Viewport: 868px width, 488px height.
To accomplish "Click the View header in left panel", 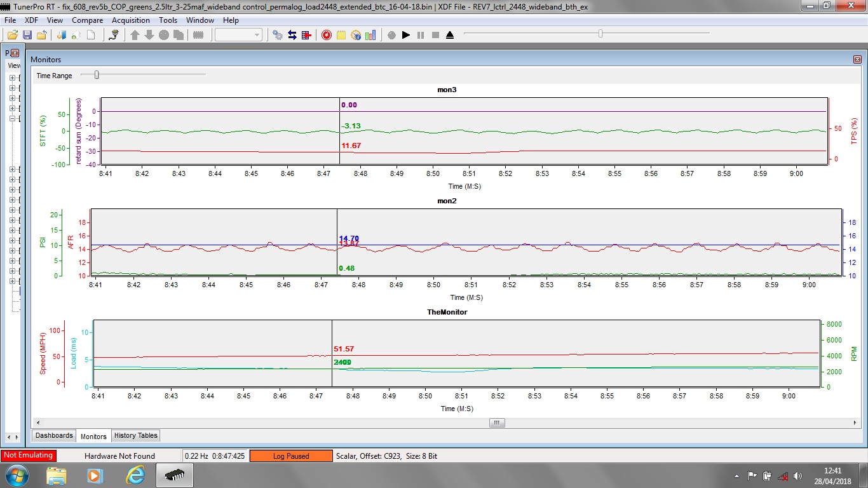I will [13, 65].
